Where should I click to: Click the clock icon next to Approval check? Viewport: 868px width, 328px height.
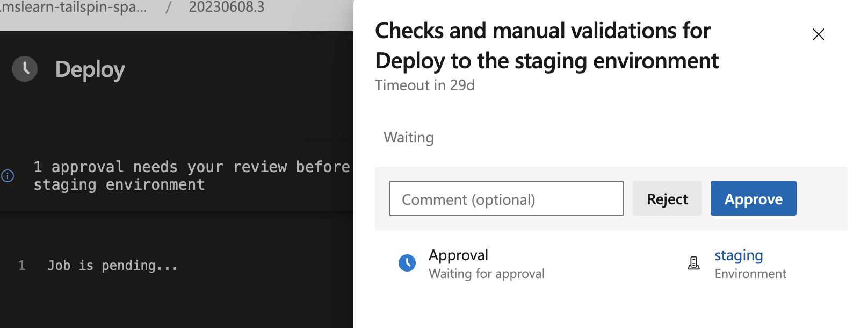(408, 263)
